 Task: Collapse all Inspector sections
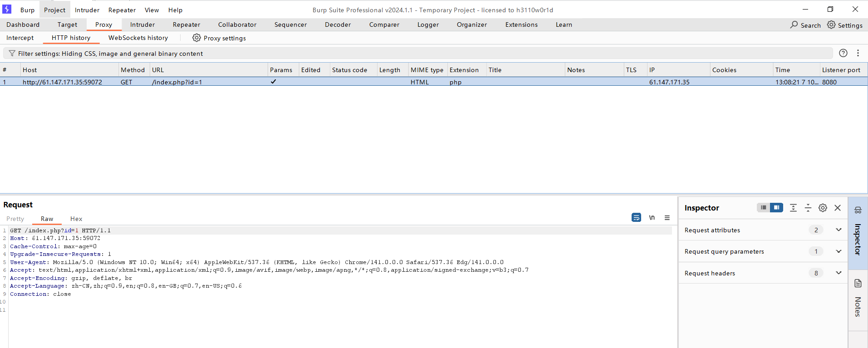pos(808,208)
